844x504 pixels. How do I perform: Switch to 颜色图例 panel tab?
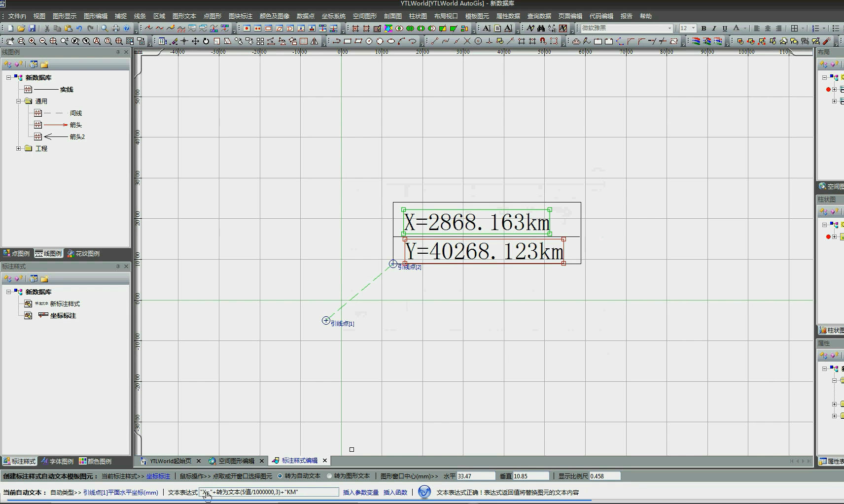point(95,461)
